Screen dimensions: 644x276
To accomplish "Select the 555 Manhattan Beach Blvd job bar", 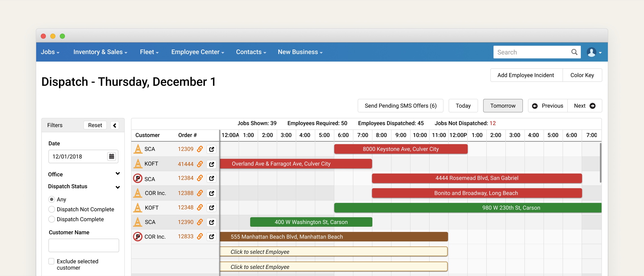I will coord(334,237).
